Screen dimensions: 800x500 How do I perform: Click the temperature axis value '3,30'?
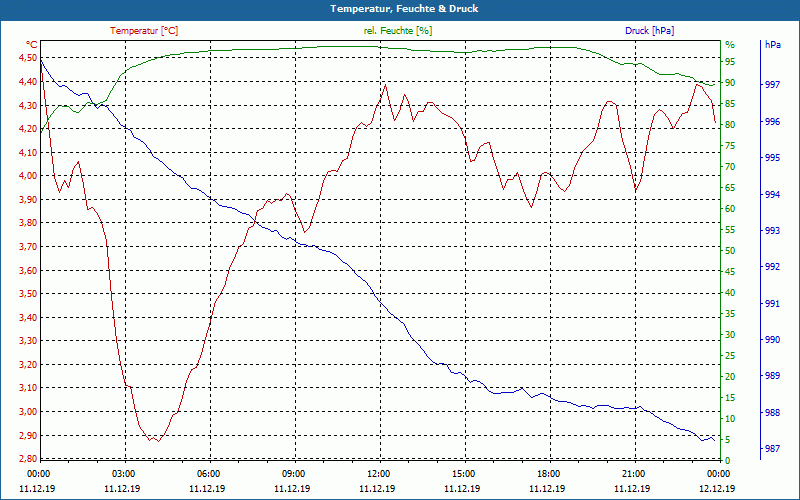click(x=28, y=341)
